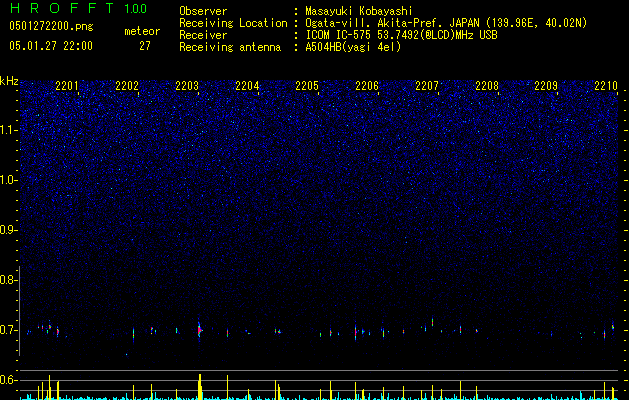The height and width of the screenshot is (400, 629).
Task: Click the date stamp 05.01.27 22:00
Action: pyautogui.click(x=51, y=46)
